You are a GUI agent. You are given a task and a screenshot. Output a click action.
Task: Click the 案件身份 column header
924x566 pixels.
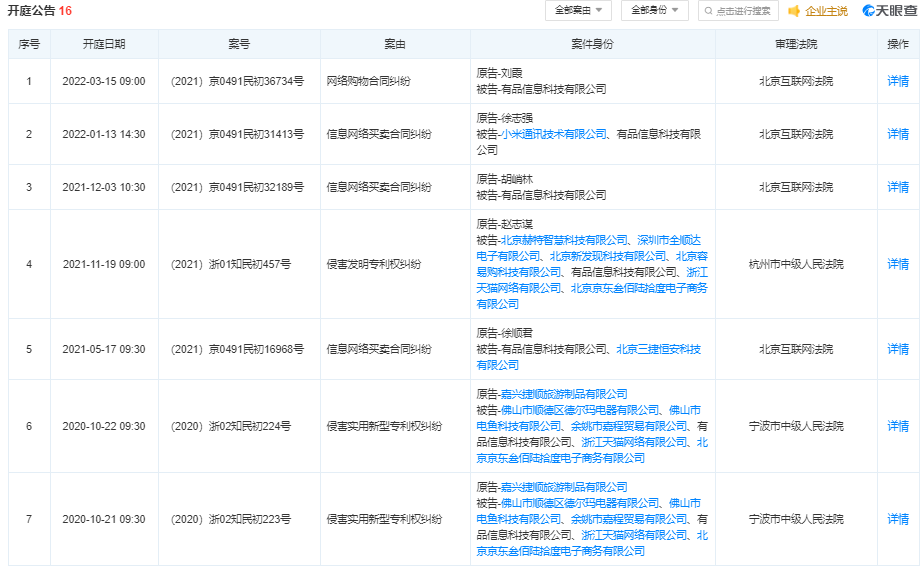pyautogui.click(x=593, y=44)
